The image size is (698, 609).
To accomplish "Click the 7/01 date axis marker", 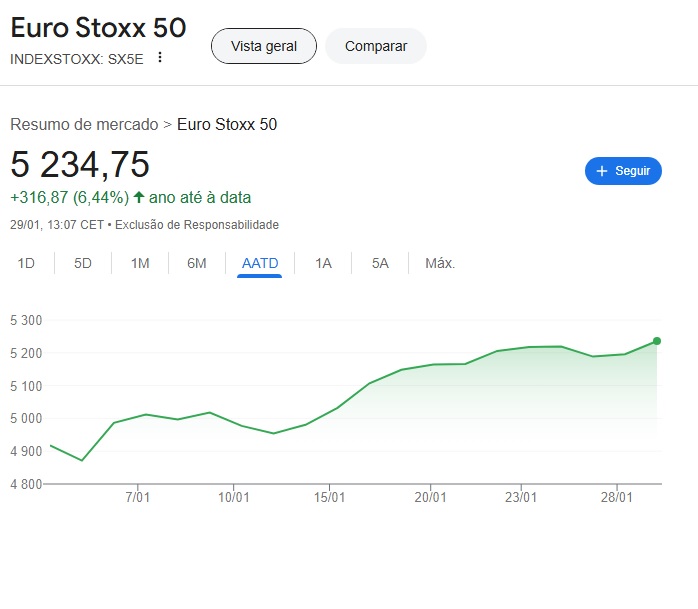I will pyautogui.click(x=137, y=497).
